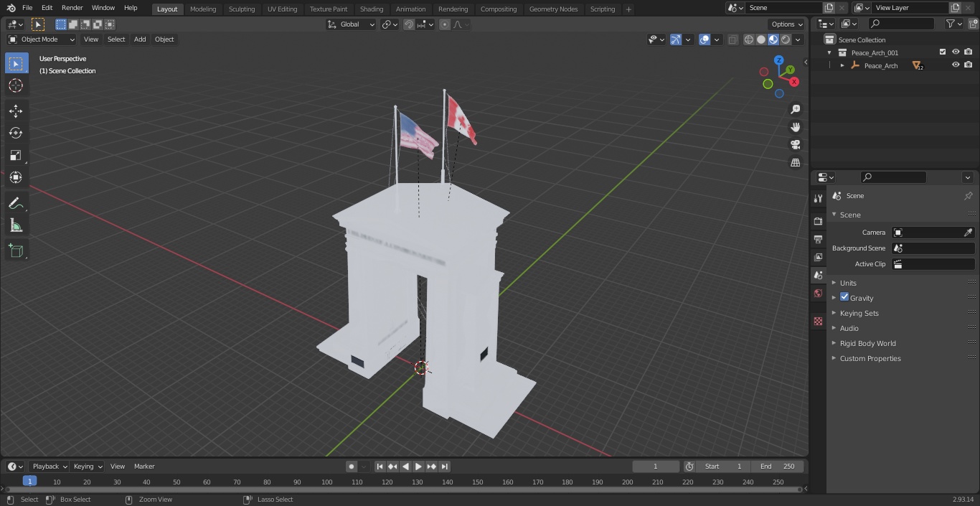Switch to the UV Editing workspace tab
This screenshot has height=506, width=980.
click(x=282, y=9)
